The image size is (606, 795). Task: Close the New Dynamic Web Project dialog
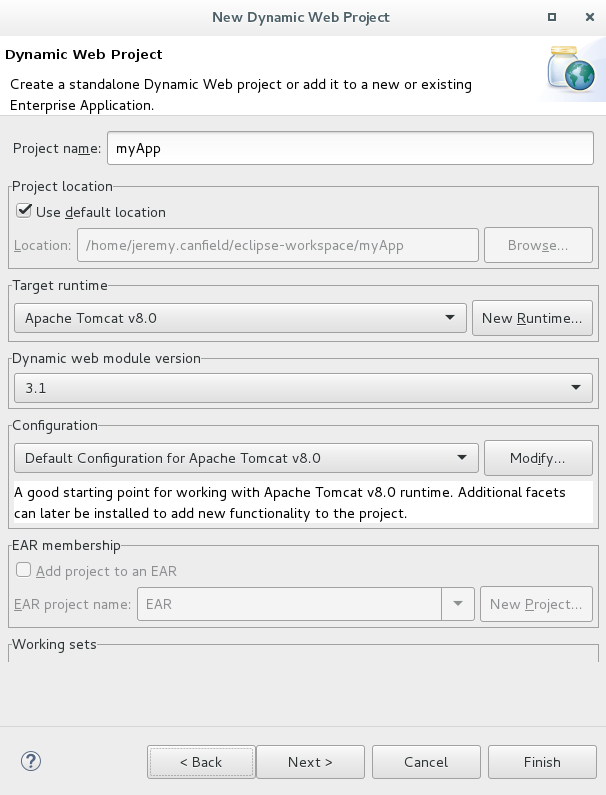pos(590,17)
